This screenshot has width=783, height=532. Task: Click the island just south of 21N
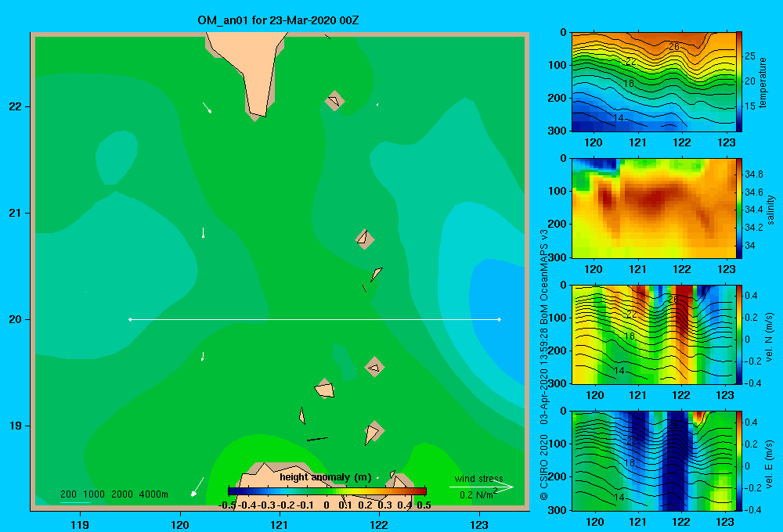tap(365, 239)
